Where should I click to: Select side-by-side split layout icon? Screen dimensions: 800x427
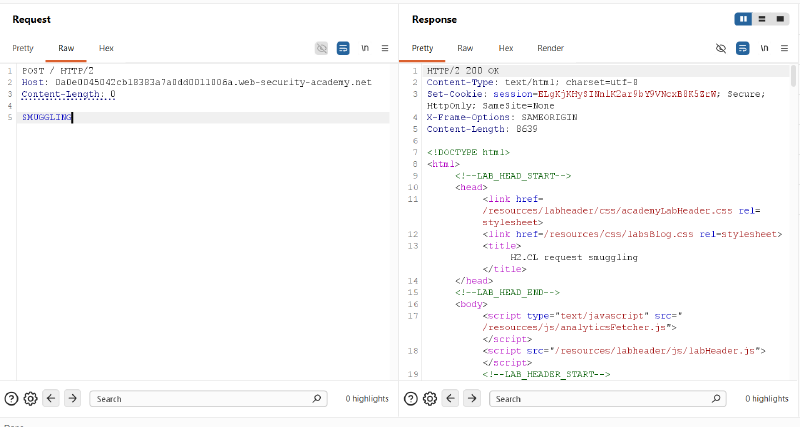point(743,19)
